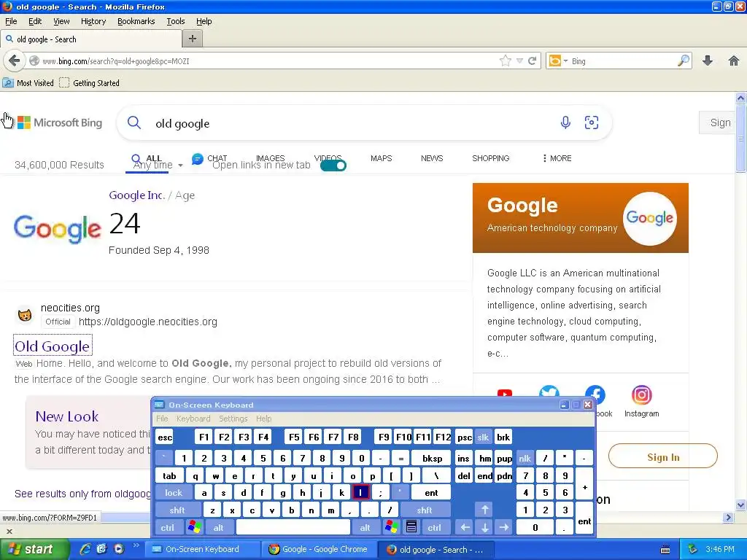Screen dimensions: 747x560
Task: Expand the Any time filter dropdown
Action: tap(158, 166)
